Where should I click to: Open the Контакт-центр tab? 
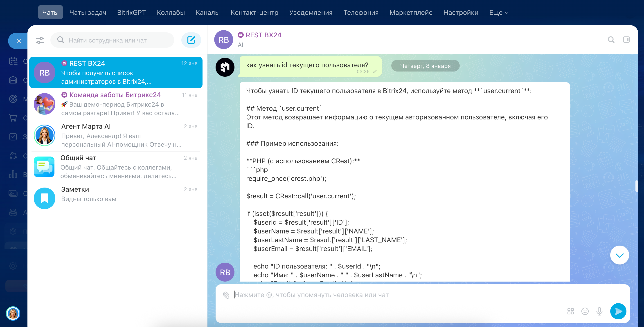coord(254,13)
